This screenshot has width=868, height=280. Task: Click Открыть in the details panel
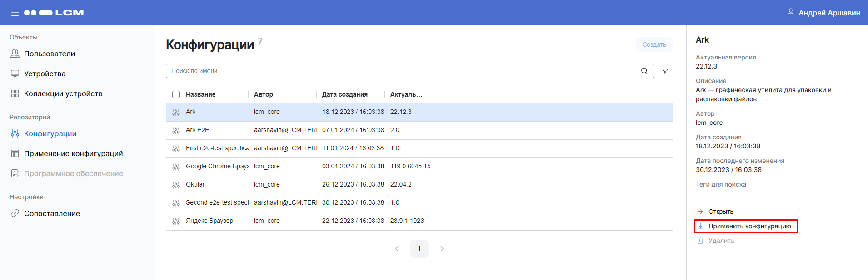720,211
